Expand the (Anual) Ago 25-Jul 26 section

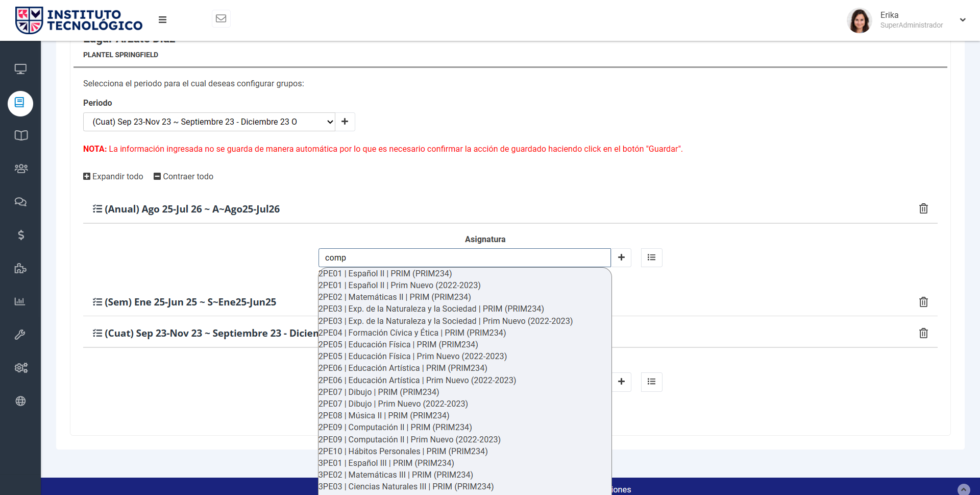tap(186, 209)
